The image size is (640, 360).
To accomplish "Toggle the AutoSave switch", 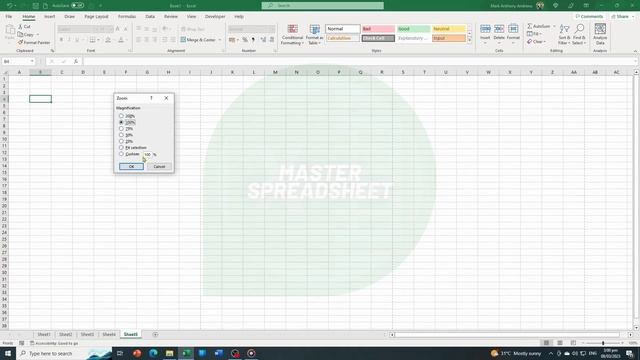I will 78,6.
